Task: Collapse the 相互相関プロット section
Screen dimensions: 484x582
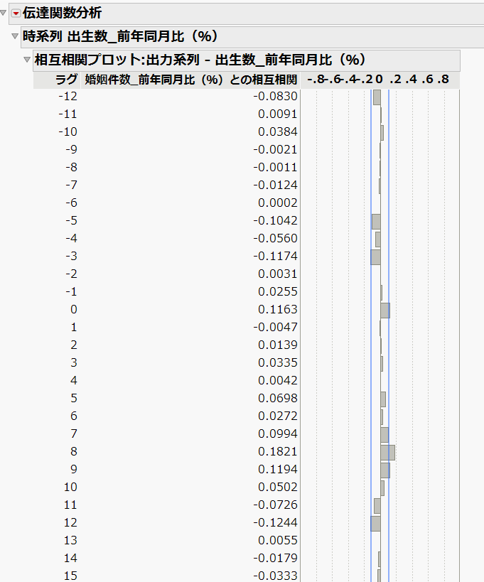Action: click(x=27, y=59)
